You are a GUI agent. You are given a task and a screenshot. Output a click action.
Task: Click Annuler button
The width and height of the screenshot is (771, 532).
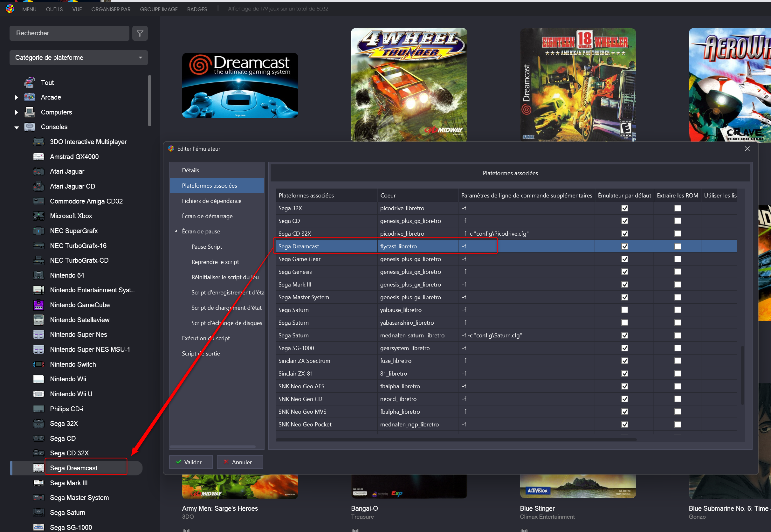[x=239, y=462]
